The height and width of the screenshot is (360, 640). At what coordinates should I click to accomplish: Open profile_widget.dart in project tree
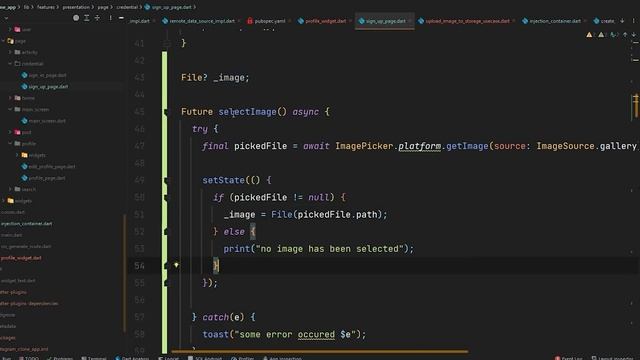pyautogui.click(x=21, y=258)
